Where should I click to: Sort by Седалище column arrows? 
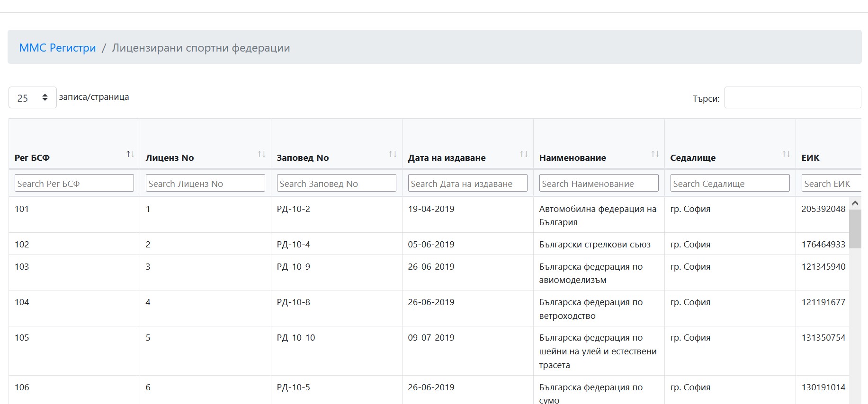(786, 154)
